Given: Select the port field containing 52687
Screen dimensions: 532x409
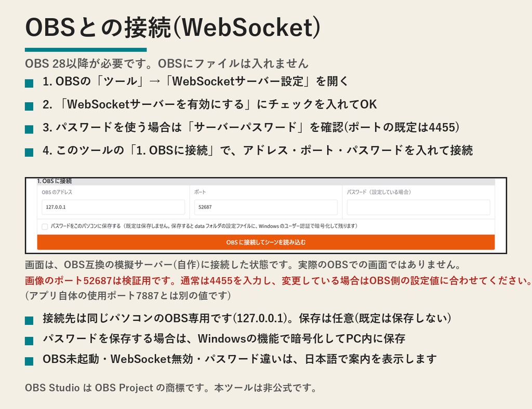Looking at the screenshot, I should pos(265,207).
